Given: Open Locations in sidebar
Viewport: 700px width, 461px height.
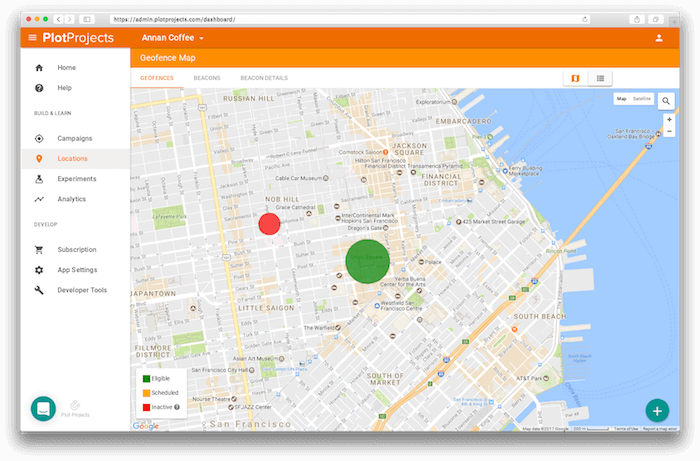Looking at the screenshot, I should pyautogui.click(x=72, y=159).
